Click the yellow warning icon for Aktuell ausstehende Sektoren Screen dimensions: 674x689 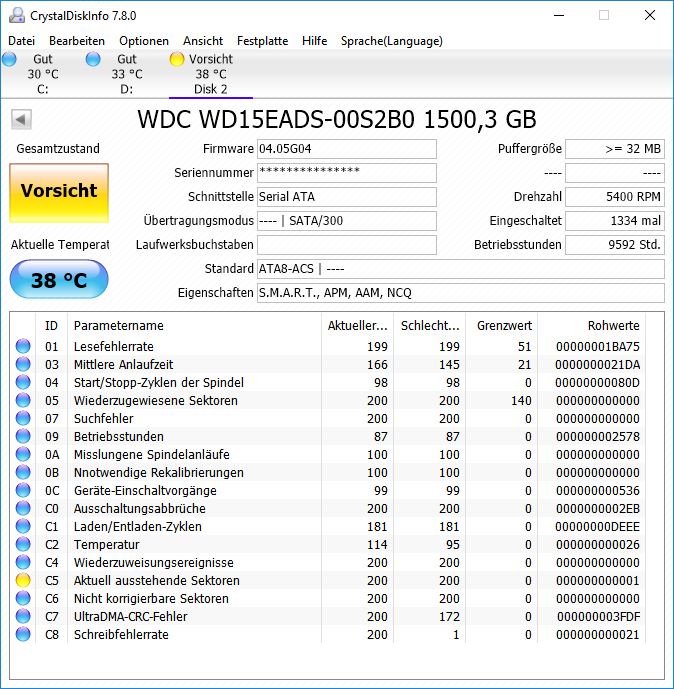click(23, 580)
